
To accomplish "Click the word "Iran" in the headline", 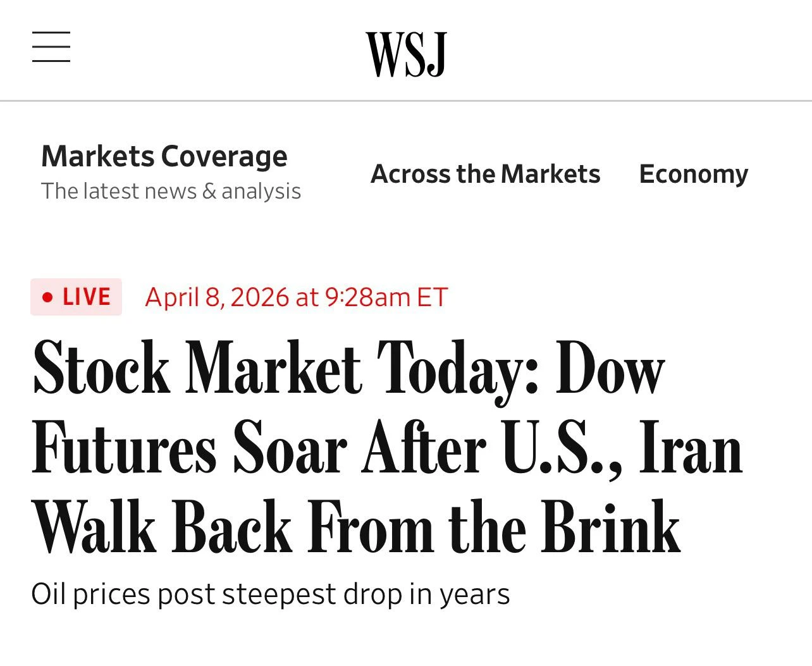I will (691, 449).
